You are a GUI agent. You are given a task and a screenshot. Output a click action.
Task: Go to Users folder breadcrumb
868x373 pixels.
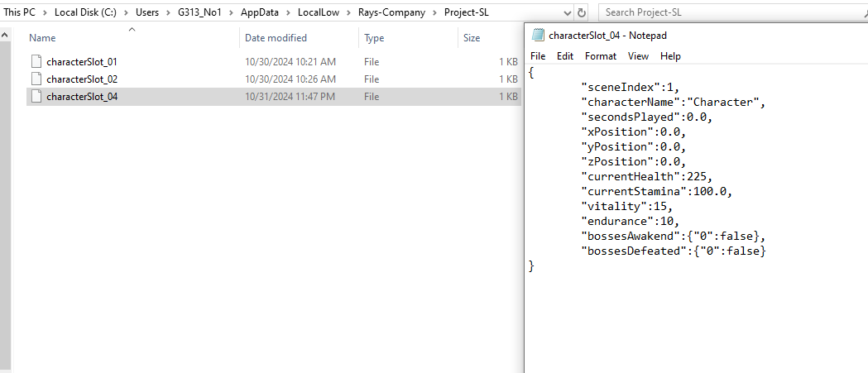click(146, 12)
